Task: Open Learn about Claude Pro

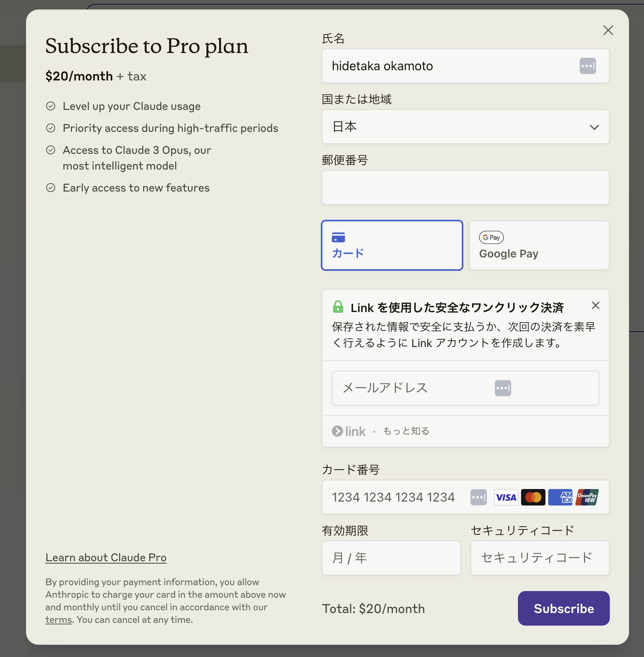Action: tap(105, 557)
